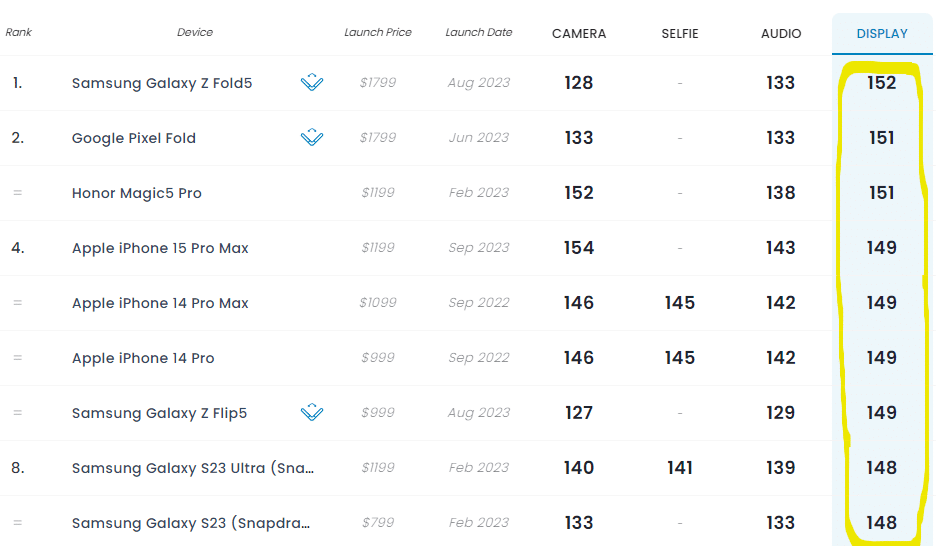This screenshot has height=554, width=936.
Task: Click foldable icon next to Samsung Galaxy Z Flip5
Action: click(312, 412)
